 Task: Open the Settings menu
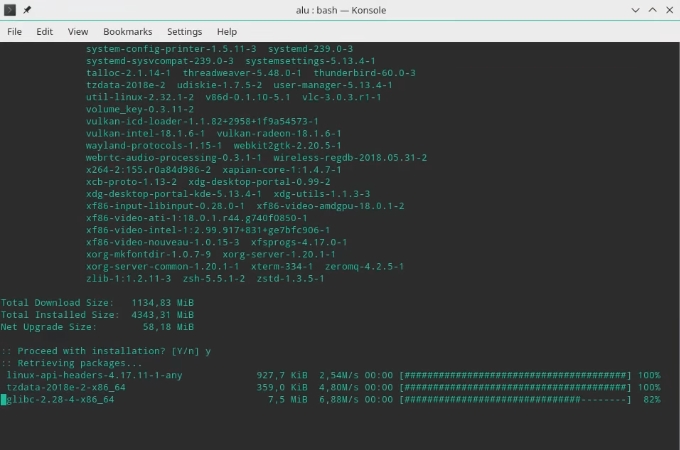pyautogui.click(x=184, y=32)
